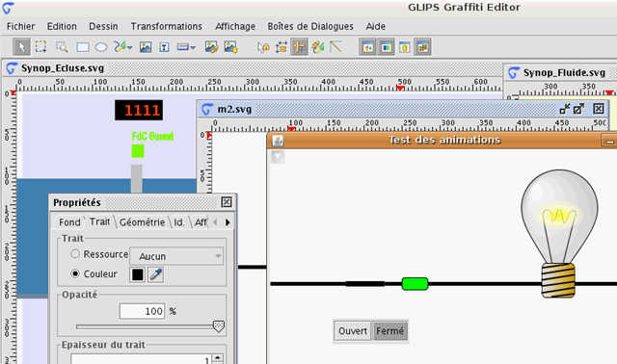Choose the rectangle shape tool
Viewport: 617px width, 364px height.
(83, 47)
